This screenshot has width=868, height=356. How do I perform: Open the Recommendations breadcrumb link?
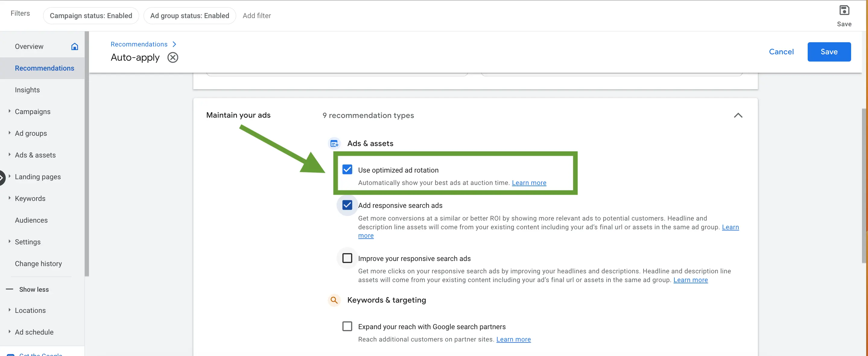139,44
